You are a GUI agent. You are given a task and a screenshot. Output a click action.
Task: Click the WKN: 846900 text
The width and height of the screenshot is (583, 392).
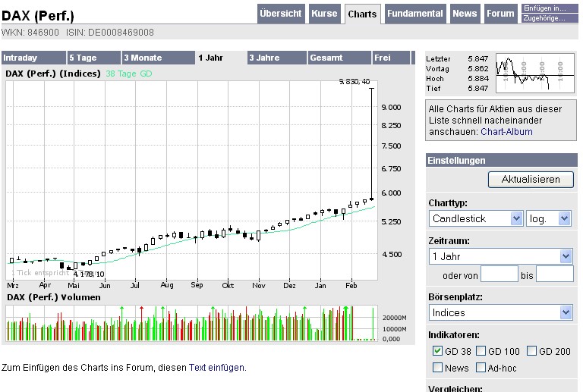[30, 33]
